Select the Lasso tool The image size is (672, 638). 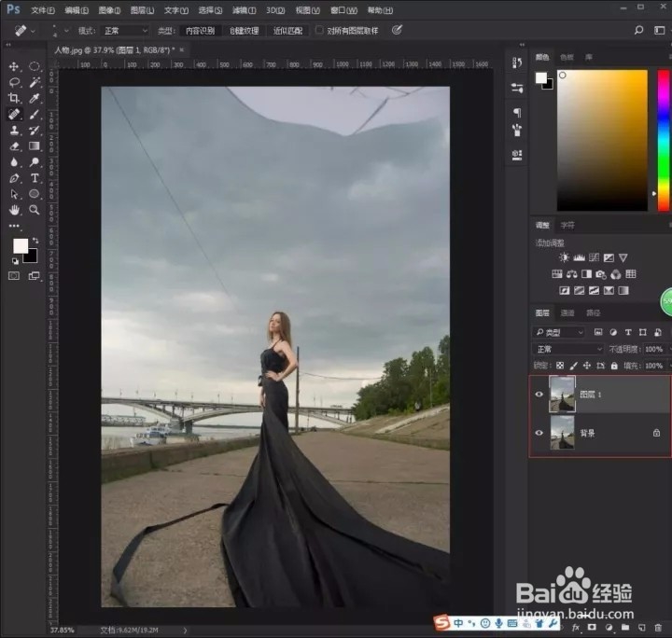click(14, 82)
